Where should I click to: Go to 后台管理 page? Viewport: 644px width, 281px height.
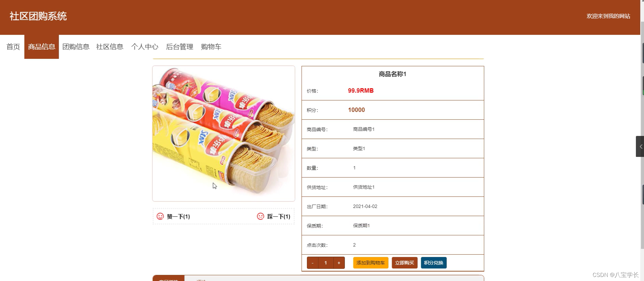click(x=180, y=47)
